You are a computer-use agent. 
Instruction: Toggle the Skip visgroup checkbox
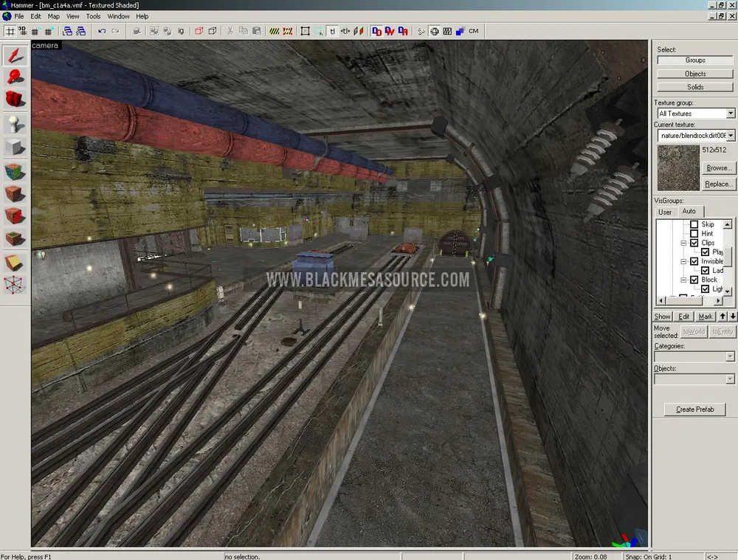pos(694,224)
